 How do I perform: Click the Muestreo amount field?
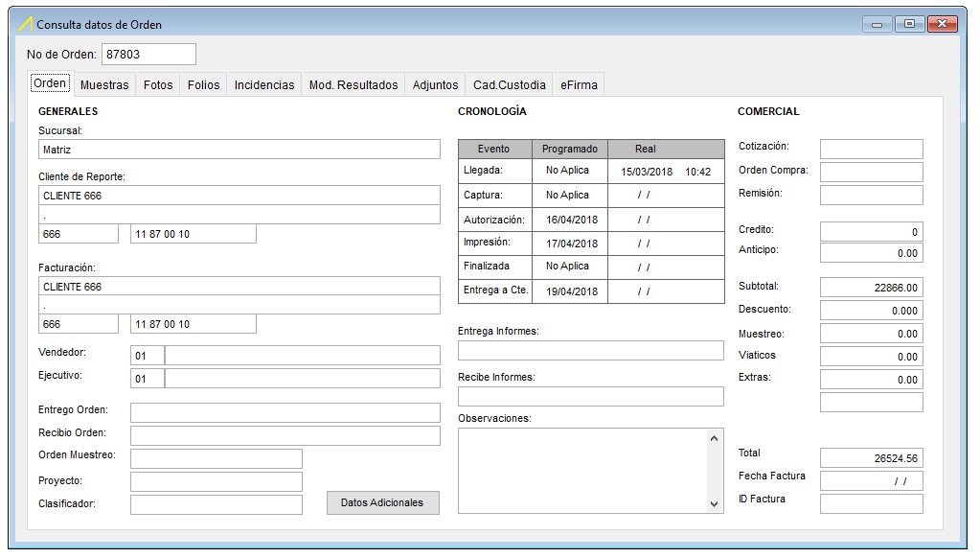(871, 334)
